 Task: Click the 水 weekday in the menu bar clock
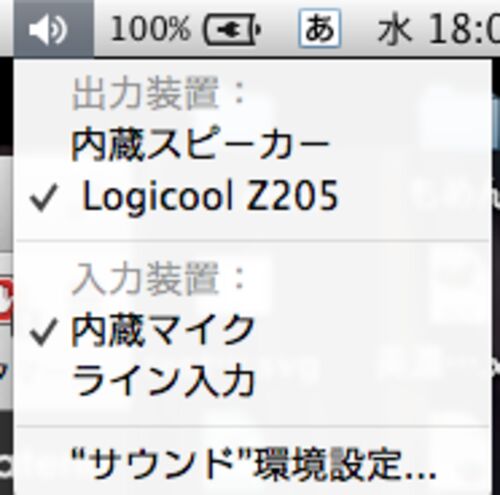(x=394, y=30)
